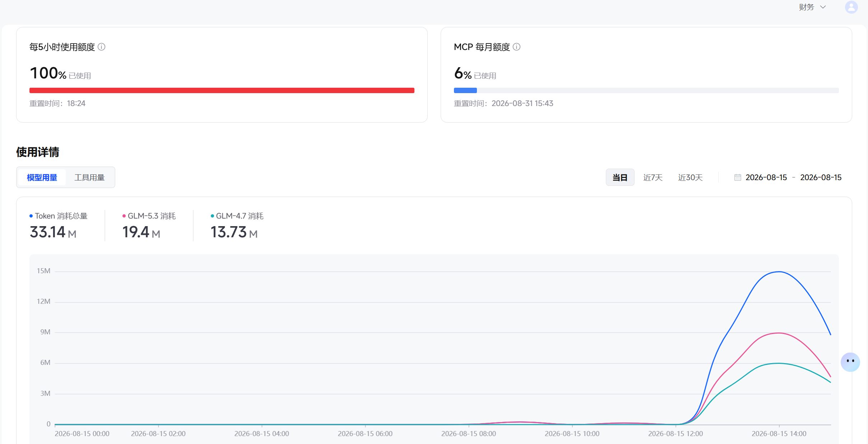The height and width of the screenshot is (444, 868).
Task: Click the 13.73 M GLM-4.7 value
Action: click(234, 232)
